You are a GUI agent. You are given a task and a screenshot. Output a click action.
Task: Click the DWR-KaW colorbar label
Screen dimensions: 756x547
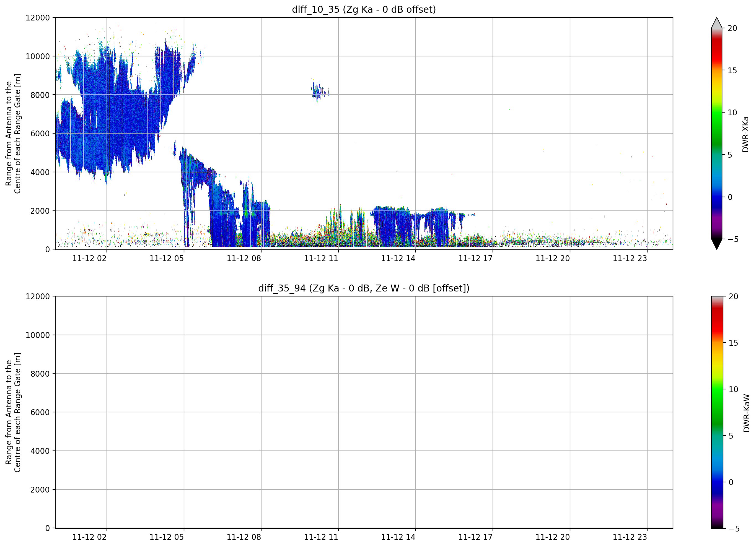pos(746,413)
